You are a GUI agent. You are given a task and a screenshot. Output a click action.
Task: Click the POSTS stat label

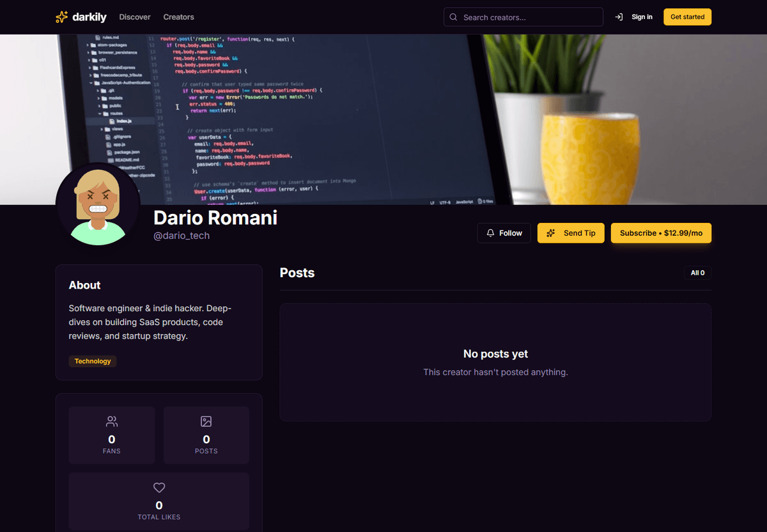click(206, 451)
